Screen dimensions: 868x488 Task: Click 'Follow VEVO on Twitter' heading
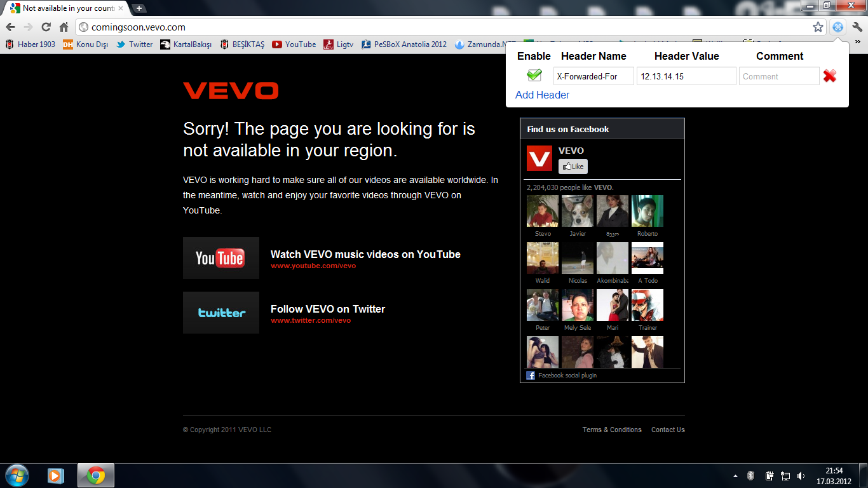pyautogui.click(x=328, y=309)
